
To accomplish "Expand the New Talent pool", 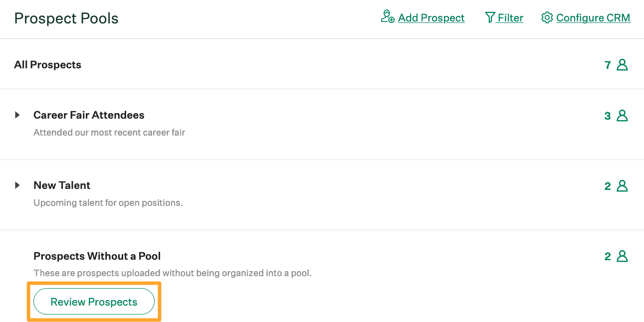I will coord(18,185).
